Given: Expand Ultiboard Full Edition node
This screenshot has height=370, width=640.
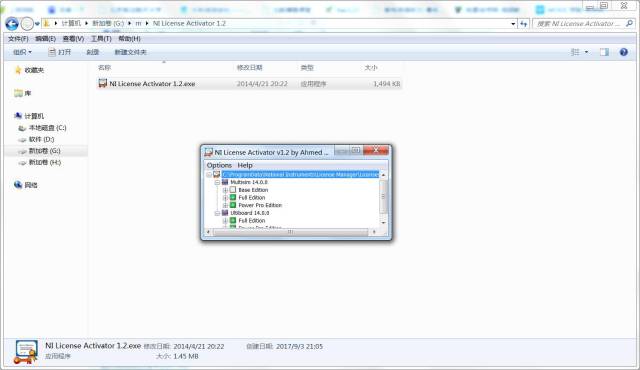Looking at the screenshot, I should [225, 221].
